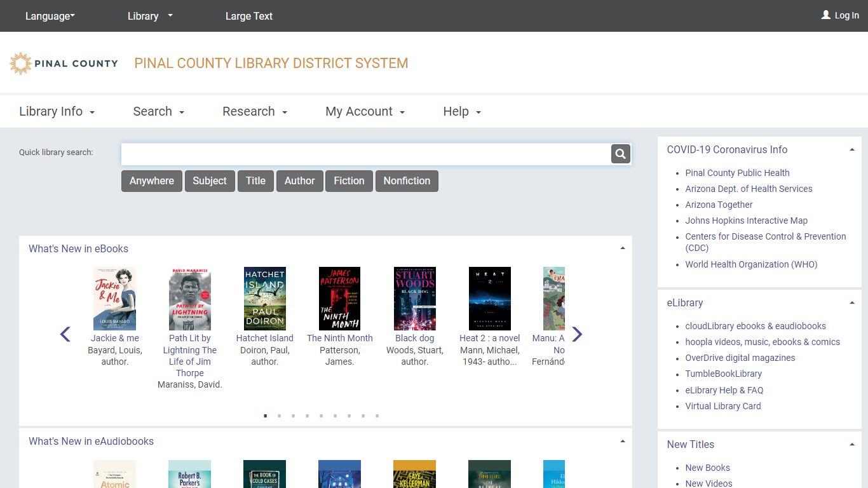Image resolution: width=868 pixels, height=488 pixels.
Task: Open New Books link
Action: pyautogui.click(x=707, y=468)
